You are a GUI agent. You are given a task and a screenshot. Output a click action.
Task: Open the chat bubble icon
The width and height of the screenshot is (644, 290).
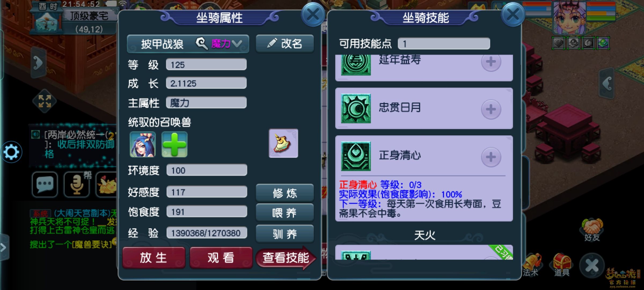click(x=45, y=184)
